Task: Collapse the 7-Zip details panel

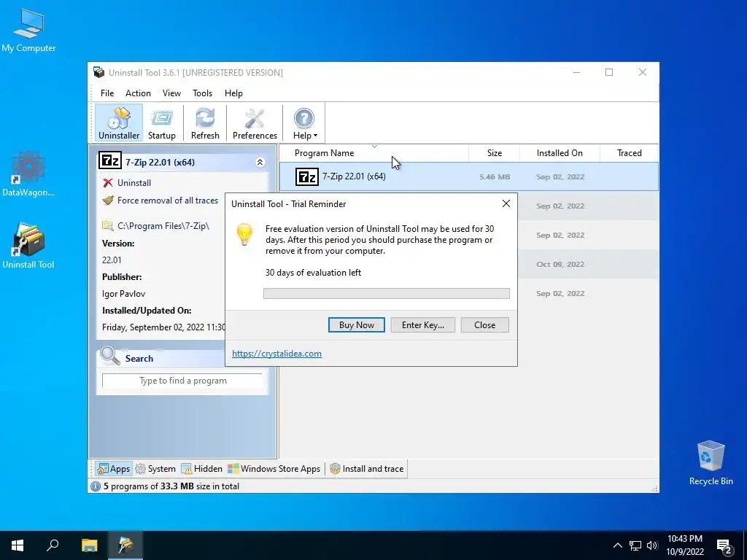Action: (260, 163)
